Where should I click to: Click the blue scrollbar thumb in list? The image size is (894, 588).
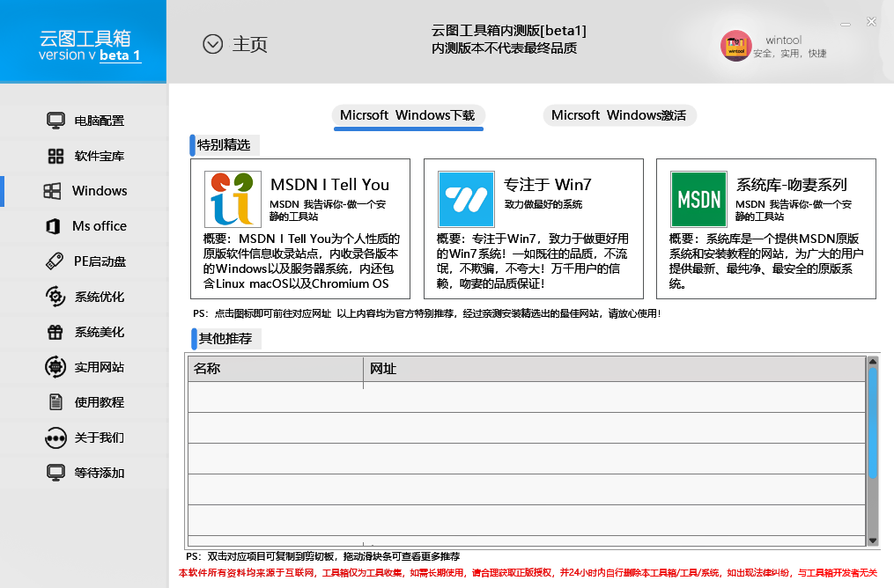coord(872,423)
